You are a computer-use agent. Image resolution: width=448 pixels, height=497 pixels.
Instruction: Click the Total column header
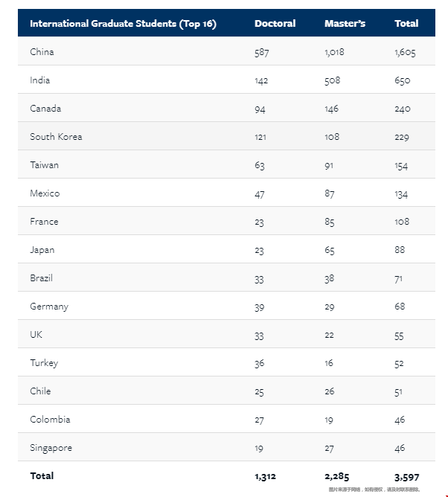(406, 24)
